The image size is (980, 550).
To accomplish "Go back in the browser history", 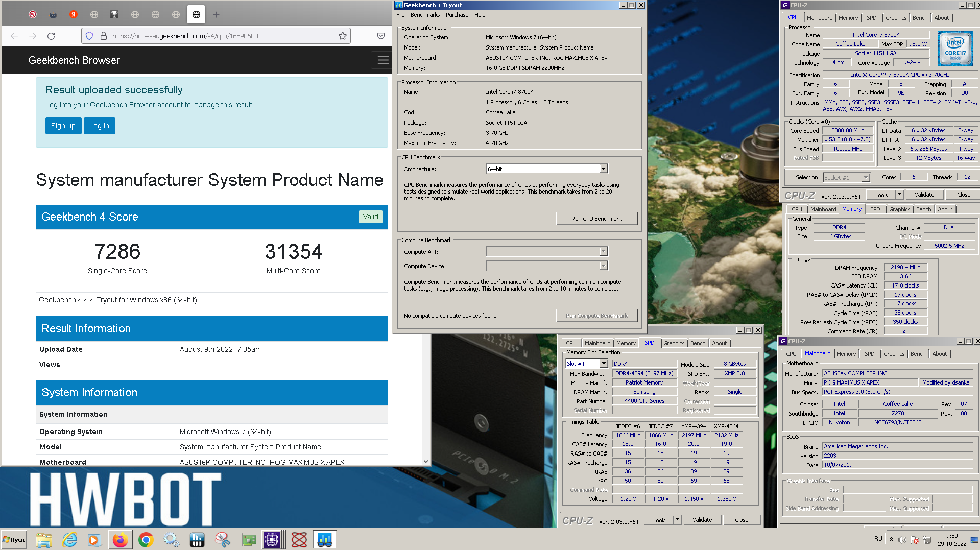I will [x=14, y=36].
